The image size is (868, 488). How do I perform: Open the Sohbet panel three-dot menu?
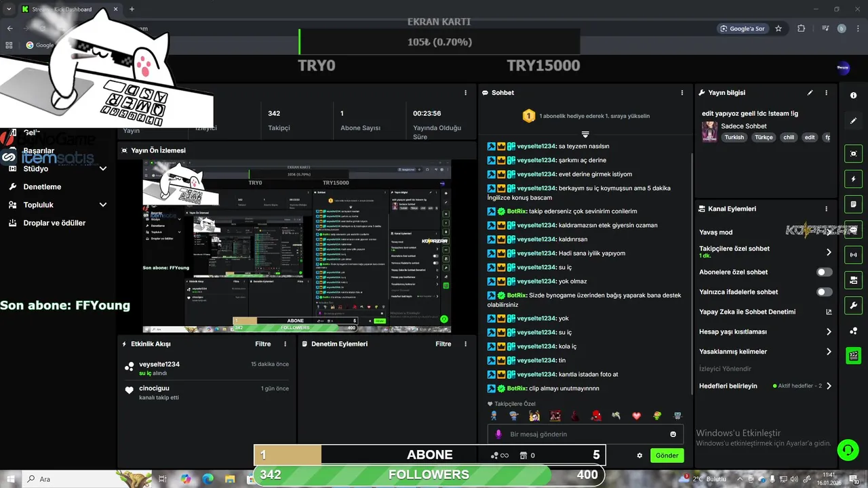click(x=682, y=93)
